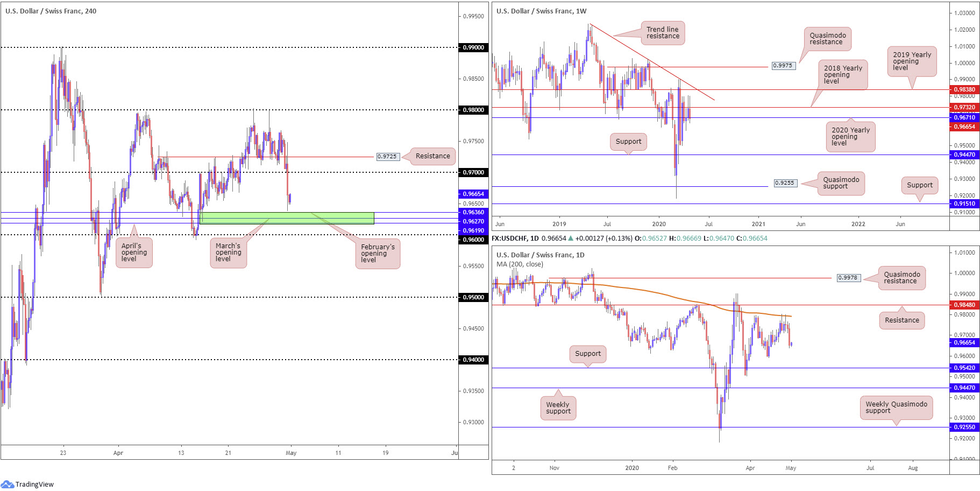Click the 0.94470 label on daily chart

point(964,388)
